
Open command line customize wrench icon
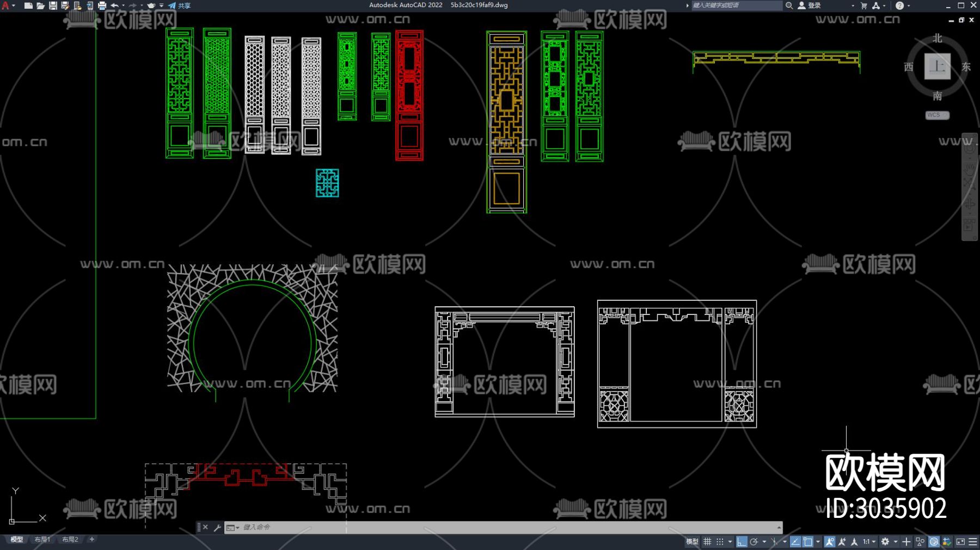click(x=217, y=527)
